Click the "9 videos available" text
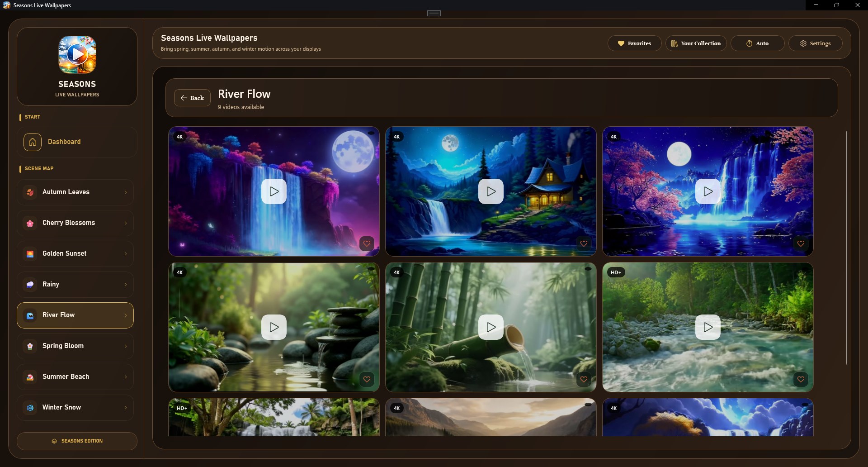 coord(241,107)
